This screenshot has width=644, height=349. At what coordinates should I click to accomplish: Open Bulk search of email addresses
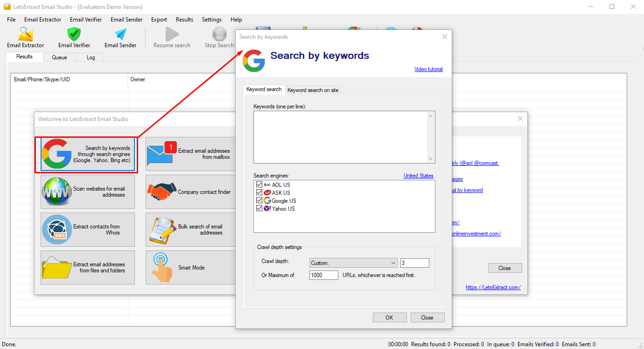point(190,230)
